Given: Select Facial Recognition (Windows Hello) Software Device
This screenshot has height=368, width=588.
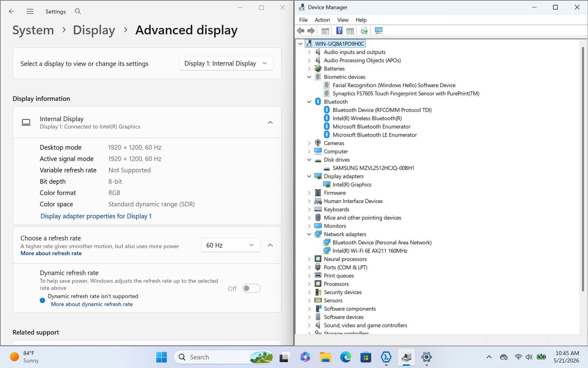Looking at the screenshot, I should 394,85.
